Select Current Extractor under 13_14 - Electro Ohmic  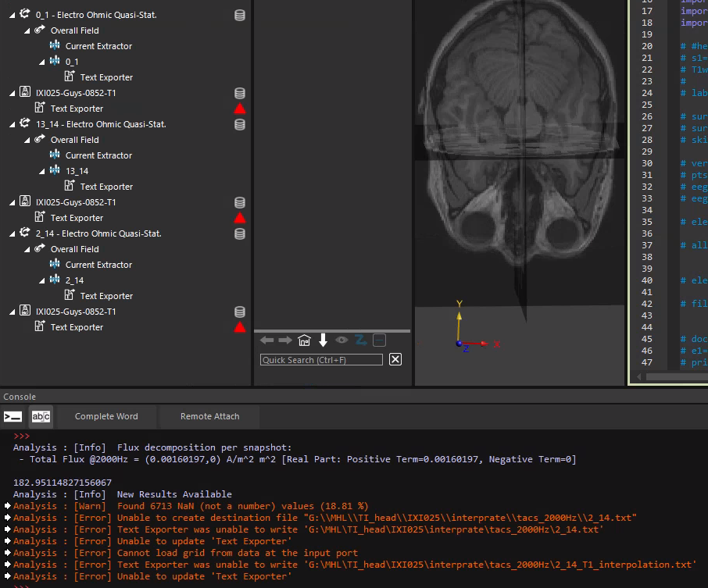pyautogui.click(x=98, y=155)
